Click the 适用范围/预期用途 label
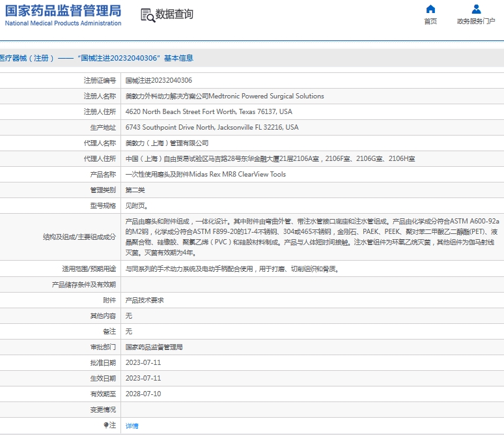This screenshot has height=436, width=504. coord(89,269)
